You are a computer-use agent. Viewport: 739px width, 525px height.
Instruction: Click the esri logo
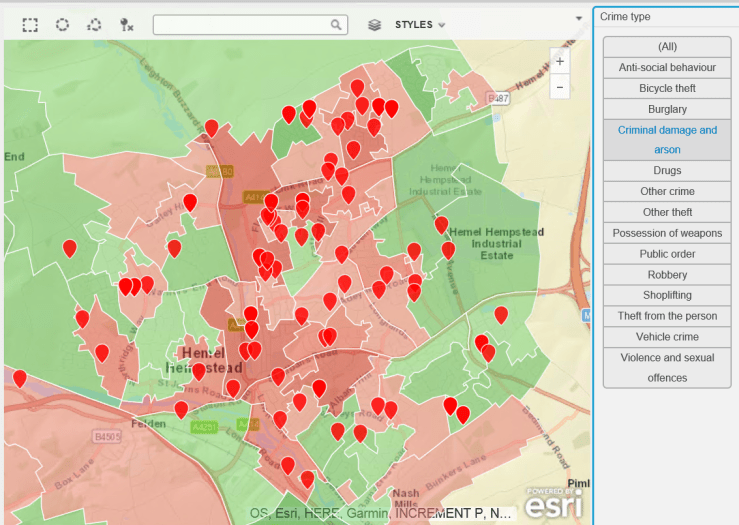click(555, 504)
